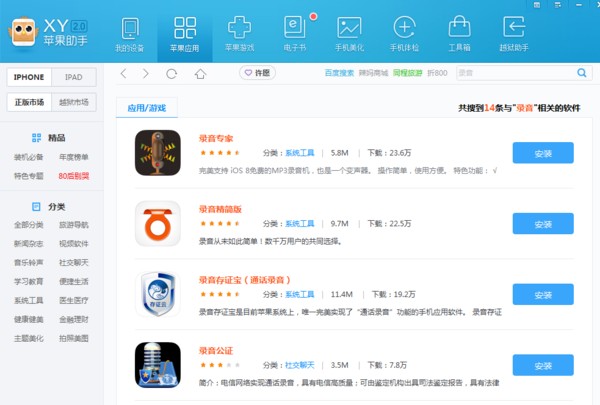Open the 百度搜索 link
Screen dimensions: 600x405
[x=339, y=73]
